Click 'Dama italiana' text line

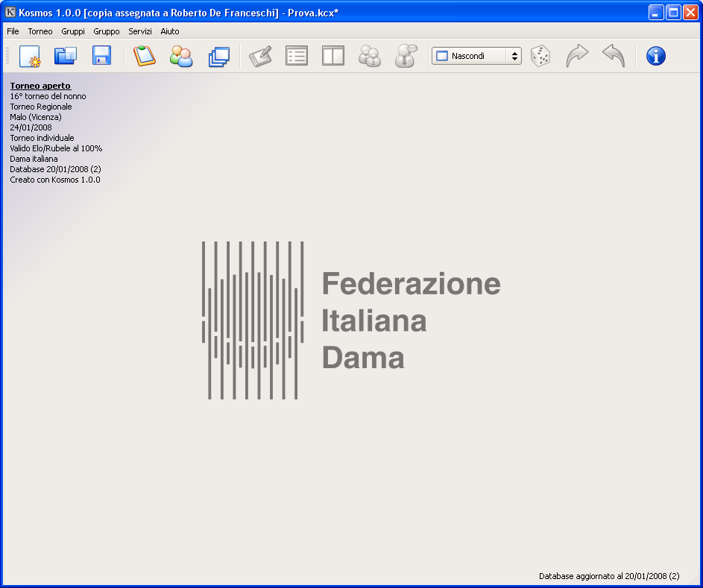click(x=34, y=159)
